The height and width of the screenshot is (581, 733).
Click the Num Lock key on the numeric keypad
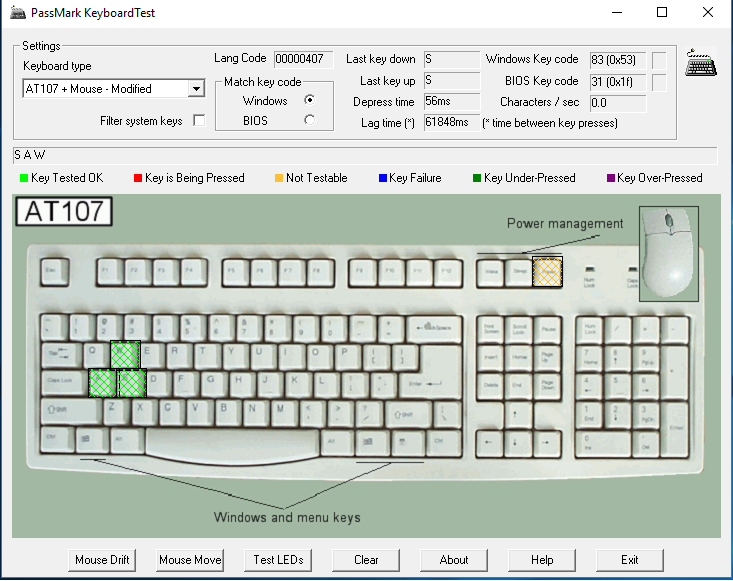[x=590, y=329]
